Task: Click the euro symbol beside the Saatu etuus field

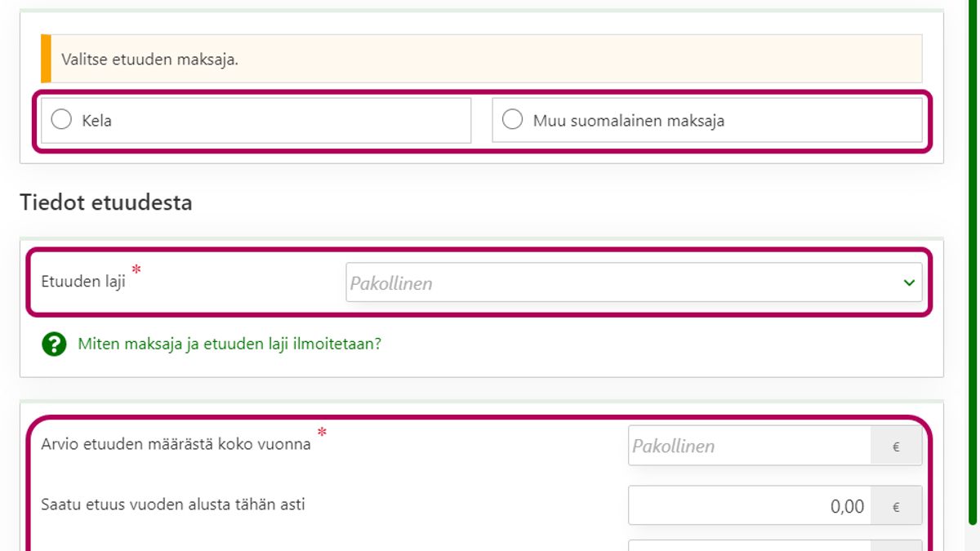Action: [896, 507]
